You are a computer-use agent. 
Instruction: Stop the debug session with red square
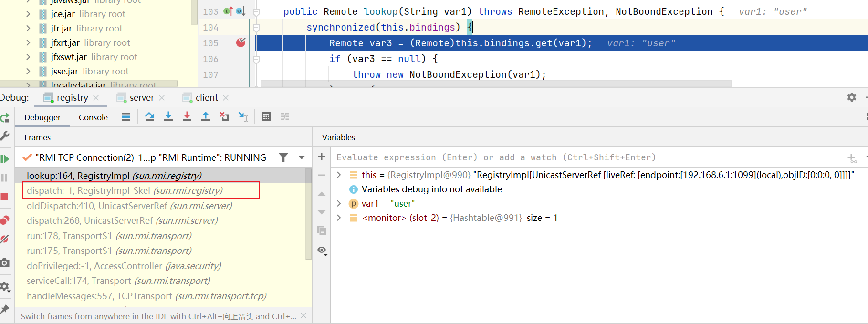pyautogui.click(x=5, y=197)
